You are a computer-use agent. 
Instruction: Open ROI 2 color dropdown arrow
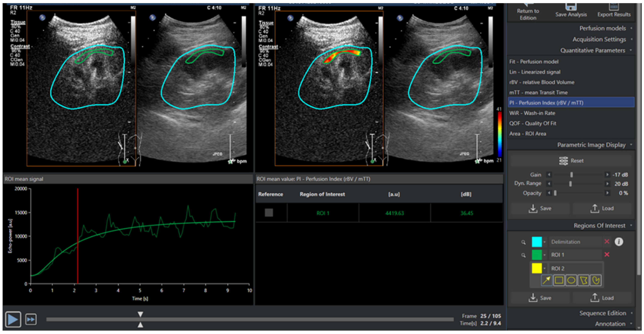tap(545, 269)
